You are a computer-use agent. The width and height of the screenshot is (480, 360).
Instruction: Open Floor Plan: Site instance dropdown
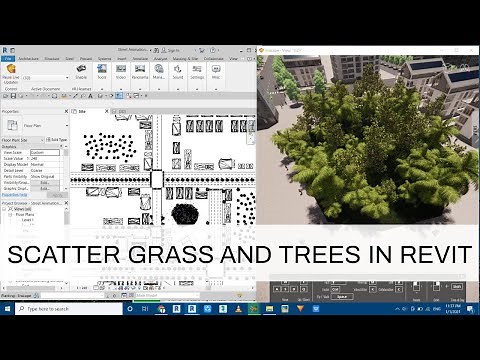pos(23,140)
